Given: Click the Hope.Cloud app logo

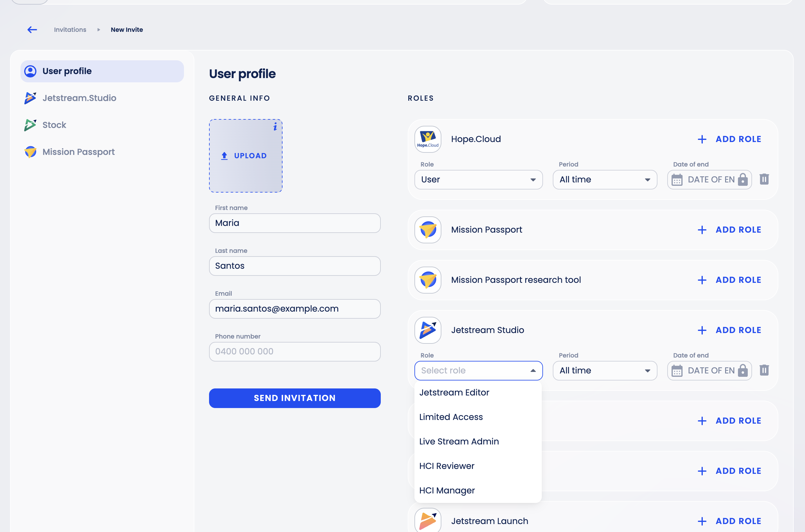Looking at the screenshot, I should (428, 139).
